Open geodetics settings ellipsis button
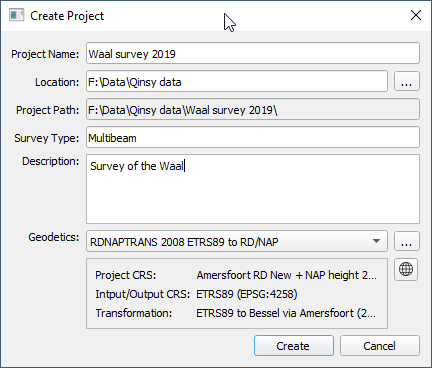The image size is (432, 368). pyautogui.click(x=407, y=241)
